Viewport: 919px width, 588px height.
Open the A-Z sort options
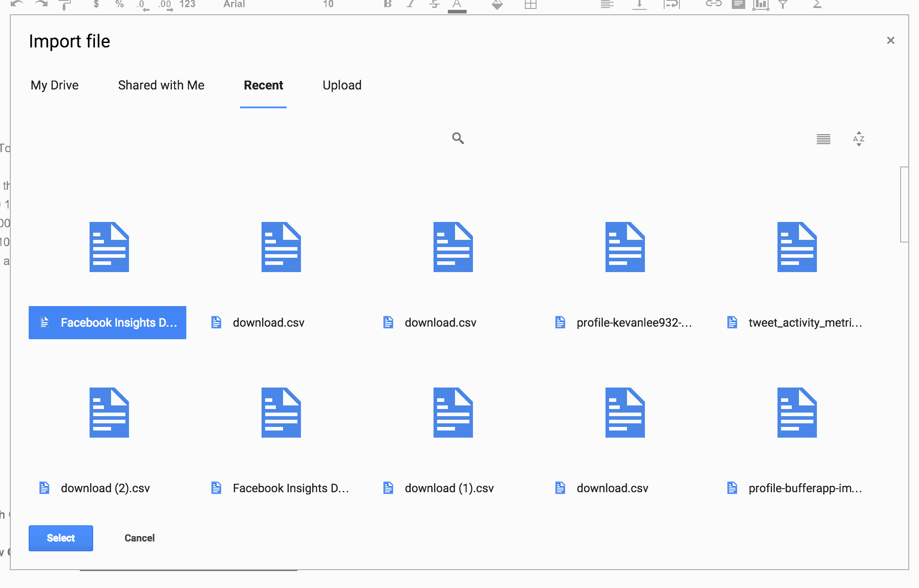858,139
